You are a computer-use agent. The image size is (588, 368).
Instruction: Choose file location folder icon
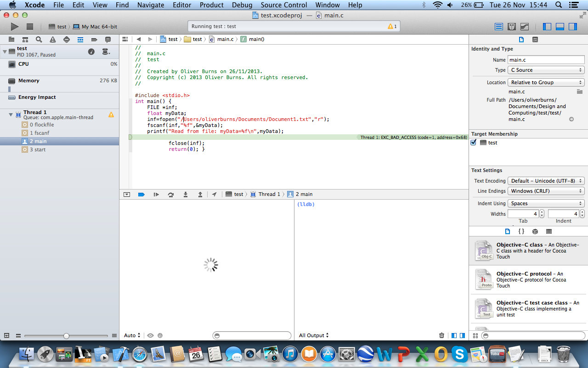[x=580, y=92]
